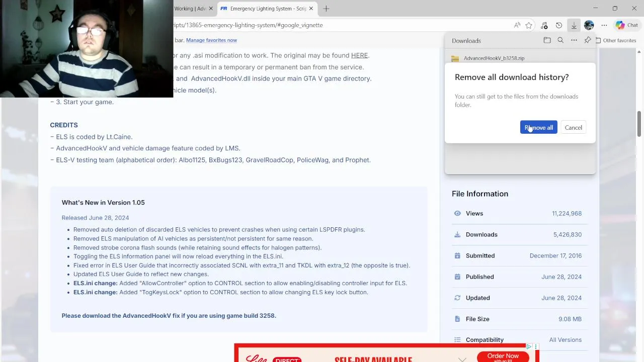
Task: Open more options in Downloads panel
Action: (x=574, y=40)
